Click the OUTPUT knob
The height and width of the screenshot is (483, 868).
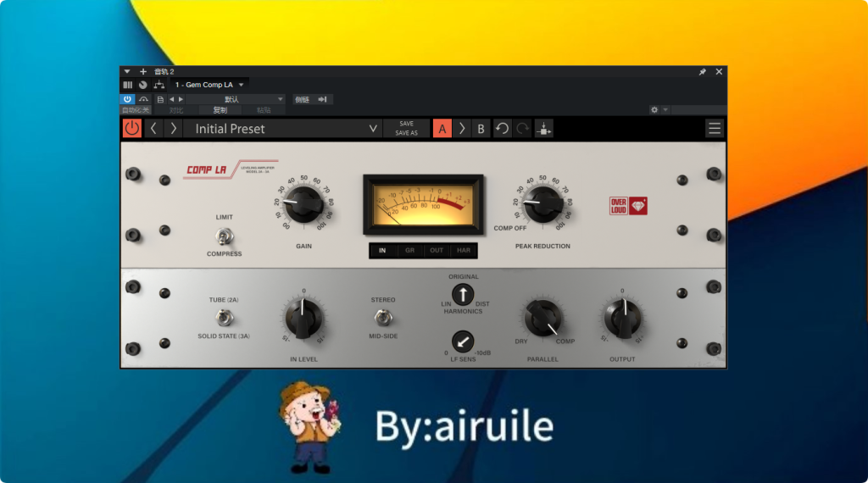tap(622, 319)
